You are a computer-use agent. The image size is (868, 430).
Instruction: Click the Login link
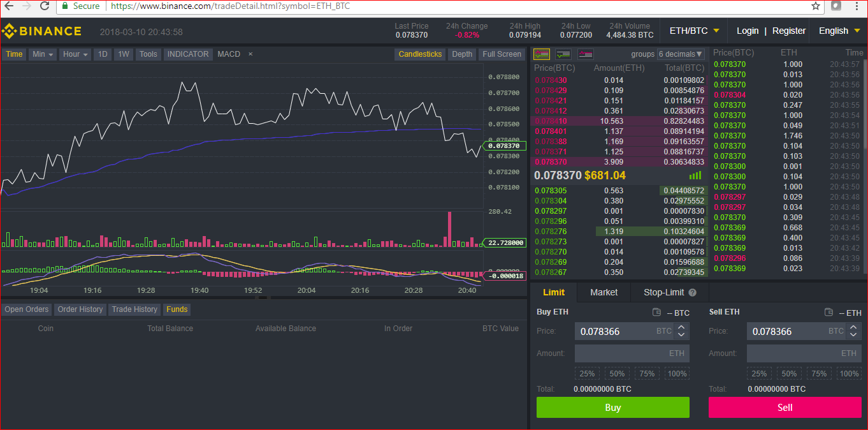[748, 31]
